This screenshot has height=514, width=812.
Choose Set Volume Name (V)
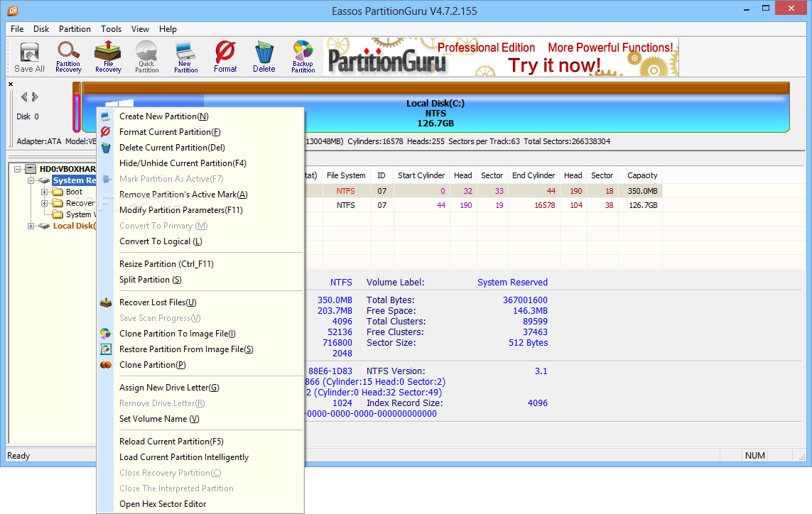click(200, 419)
